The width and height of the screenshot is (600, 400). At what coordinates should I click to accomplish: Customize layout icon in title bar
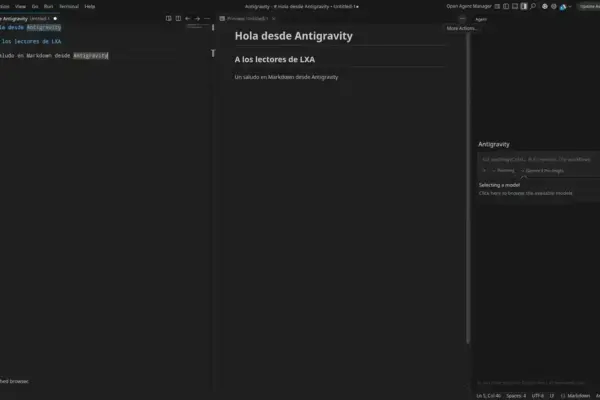(x=497, y=6)
